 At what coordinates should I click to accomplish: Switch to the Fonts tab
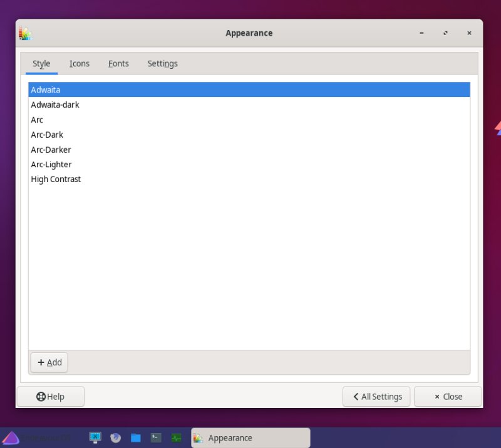[x=118, y=64]
